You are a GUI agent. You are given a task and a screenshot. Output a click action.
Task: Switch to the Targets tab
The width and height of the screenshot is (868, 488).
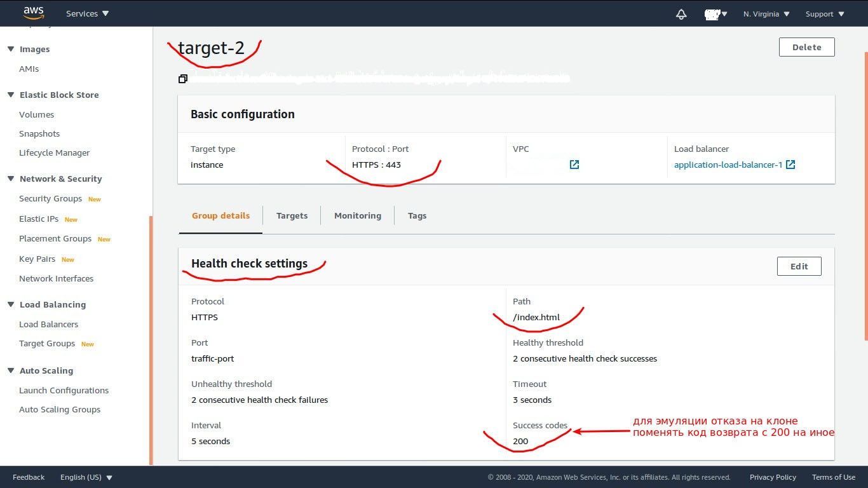292,216
